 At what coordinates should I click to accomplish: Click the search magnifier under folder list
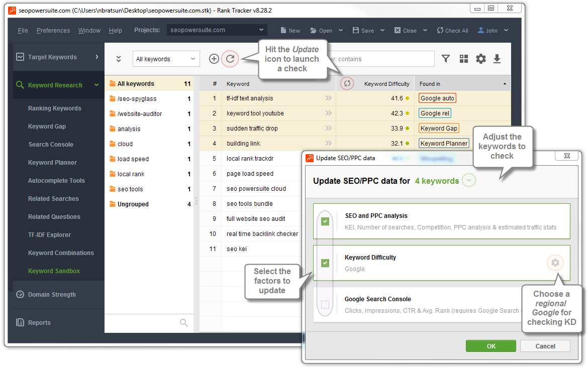tap(184, 323)
